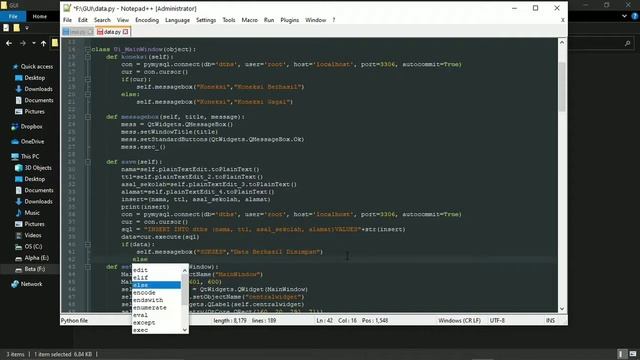
Task: Click autocomplete list scroll-down arrow
Action: pos(185,330)
